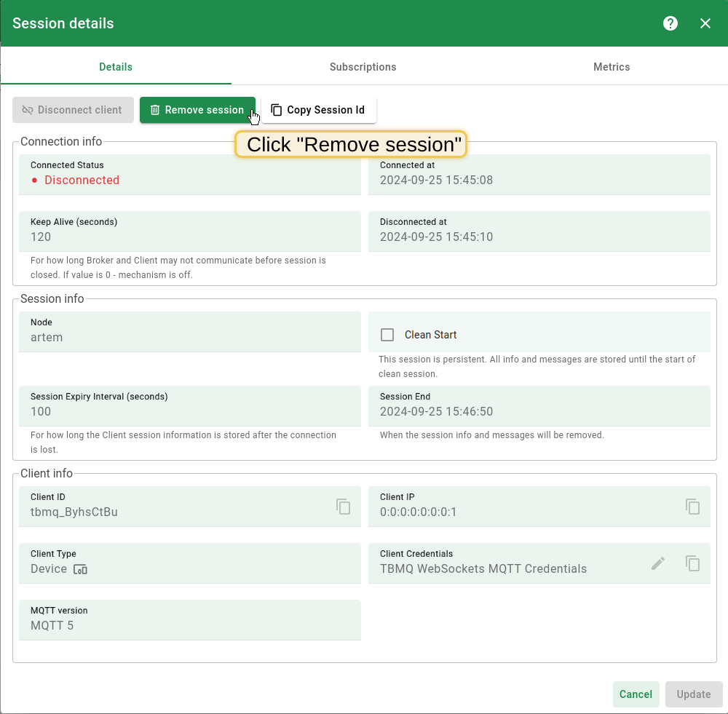Close the Session details dialog
Viewport: 728px width, 714px height.
[x=705, y=23]
